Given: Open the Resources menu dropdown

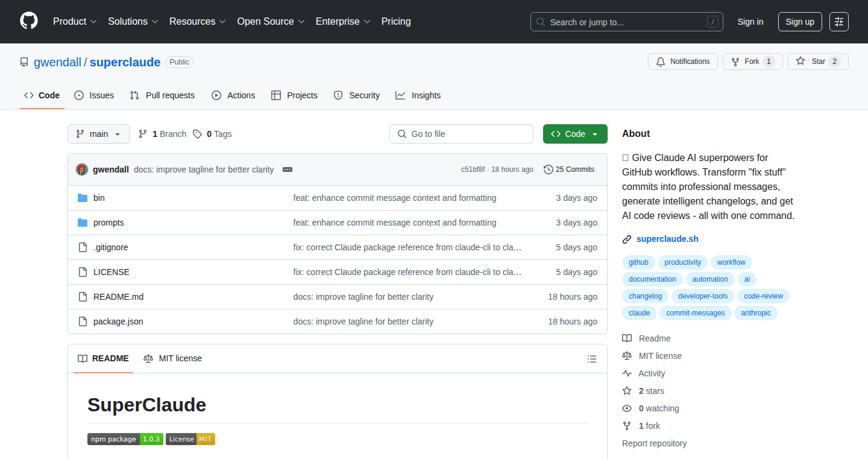Looking at the screenshot, I should (198, 21).
